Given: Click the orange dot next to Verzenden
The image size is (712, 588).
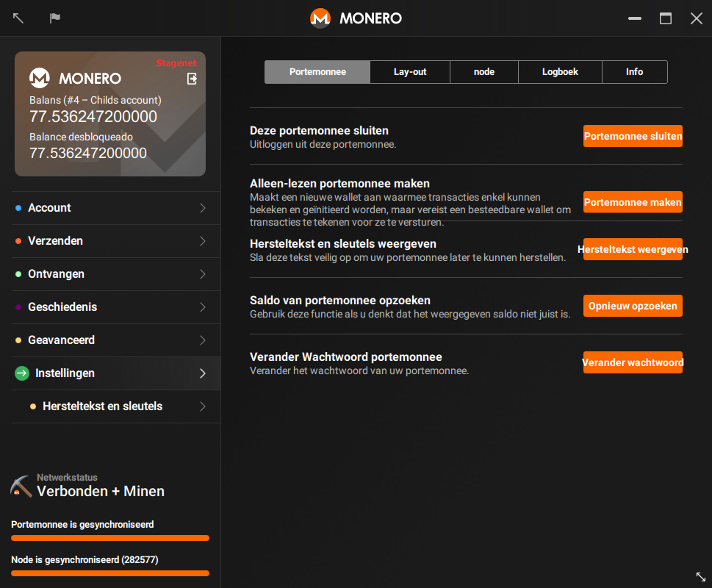Looking at the screenshot, I should 18,241.
